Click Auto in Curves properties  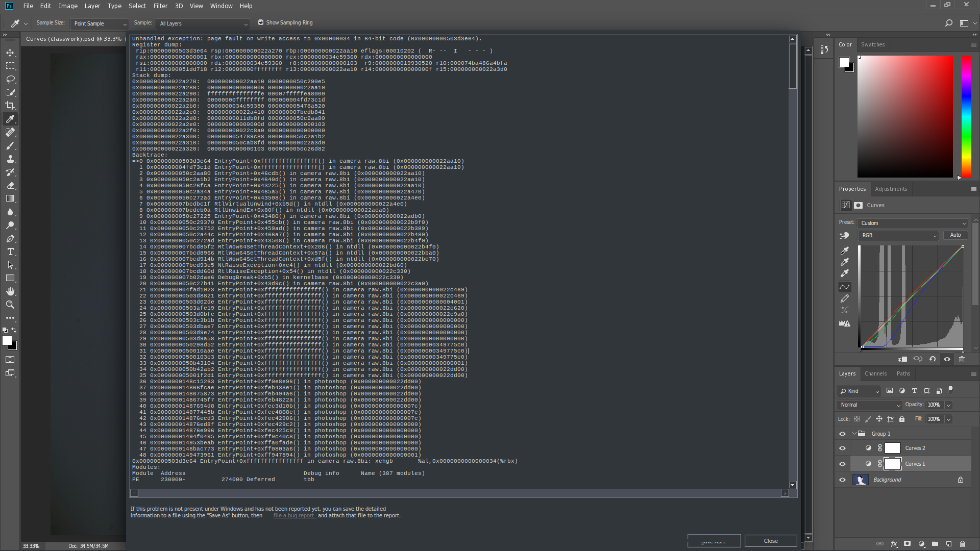[x=955, y=235]
